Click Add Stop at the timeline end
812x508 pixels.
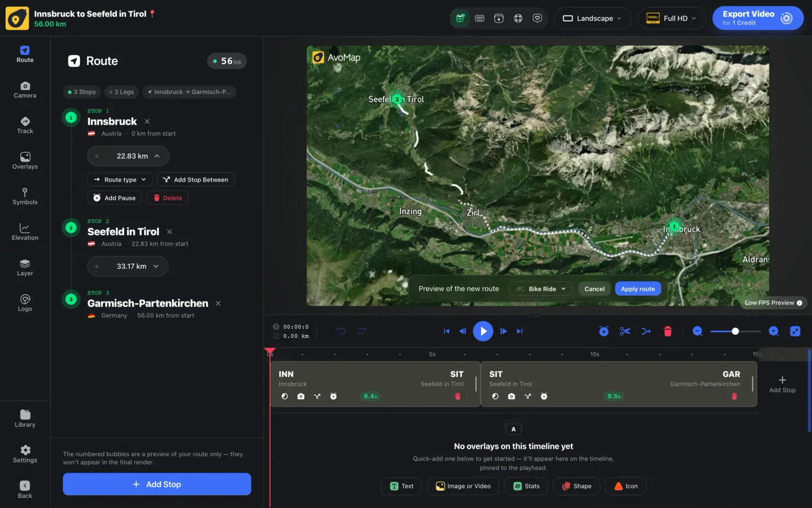point(782,384)
